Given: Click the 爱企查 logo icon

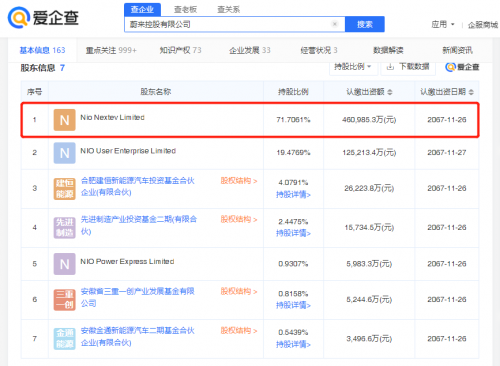Looking at the screenshot, I should (x=19, y=17).
